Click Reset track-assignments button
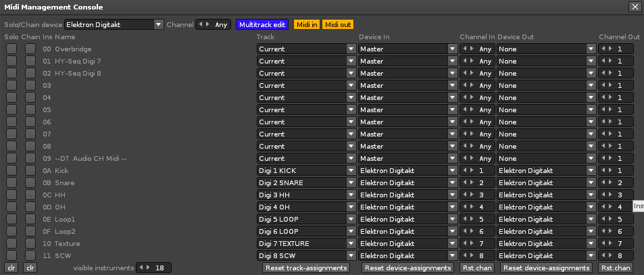Viewport: 644px width, 275px height. click(306, 268)
